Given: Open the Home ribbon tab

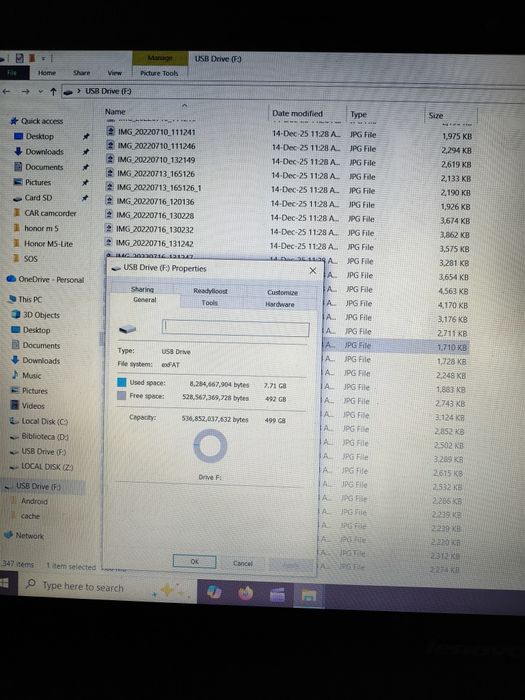Looking at the screenshot, I should pyautogui.click(x=47, y=73).
